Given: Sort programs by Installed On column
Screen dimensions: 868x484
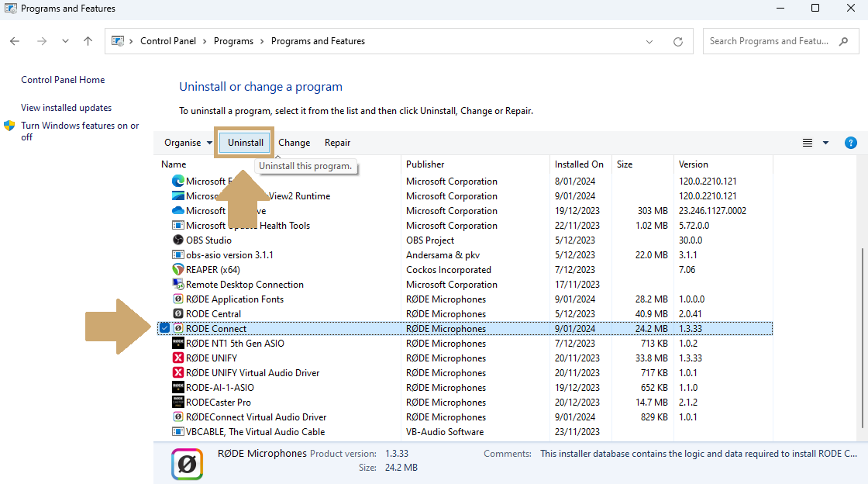Looking at the screenshot, I should click(x=580, y=164).
